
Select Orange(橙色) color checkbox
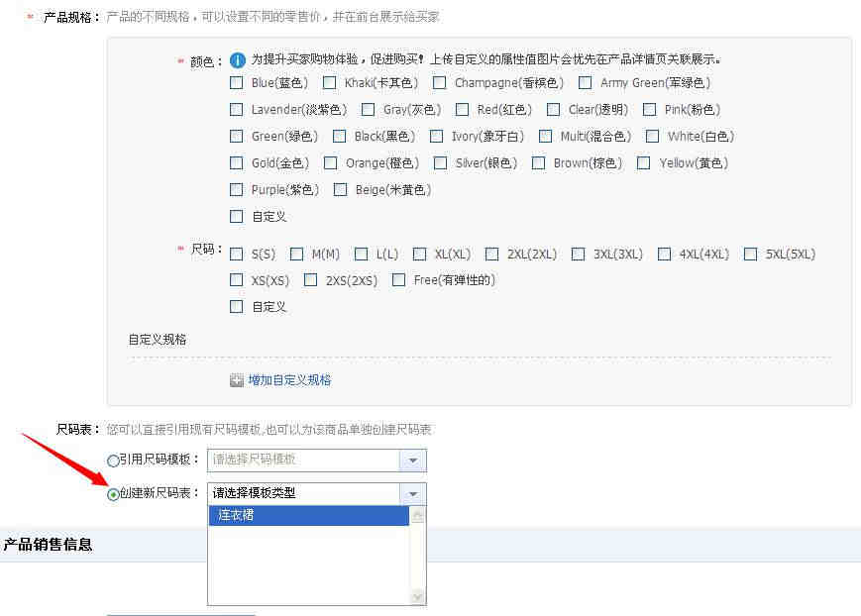[331, 163]
